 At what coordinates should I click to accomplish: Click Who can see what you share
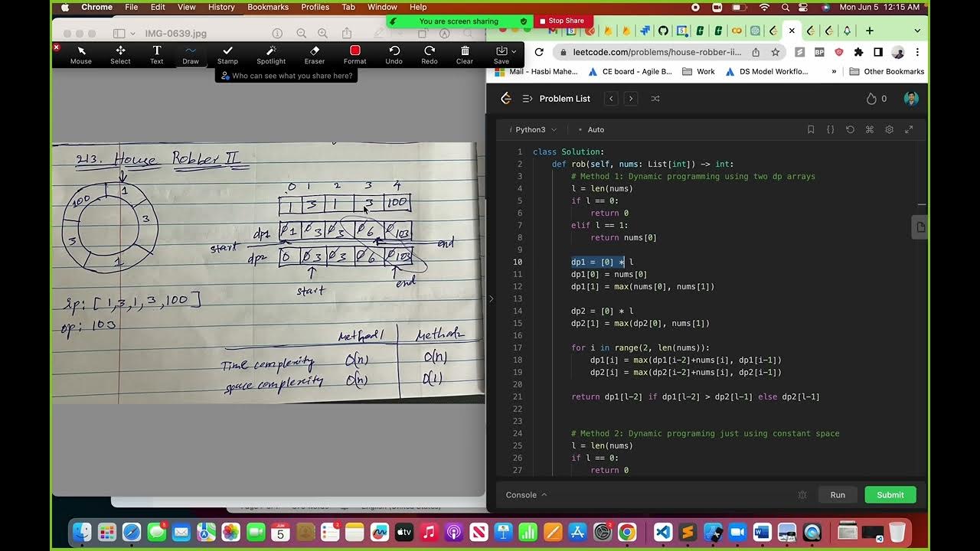pos(287,76)
